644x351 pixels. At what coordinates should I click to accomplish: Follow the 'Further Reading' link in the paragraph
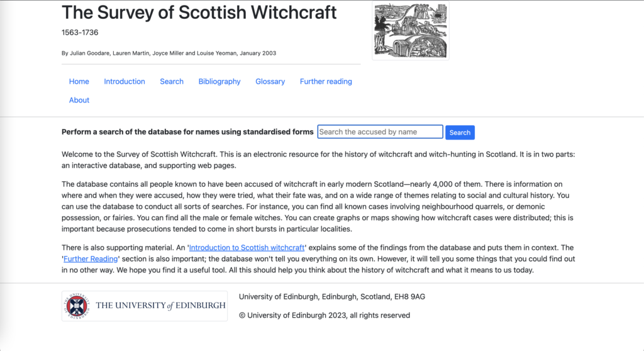pos(91,259)
